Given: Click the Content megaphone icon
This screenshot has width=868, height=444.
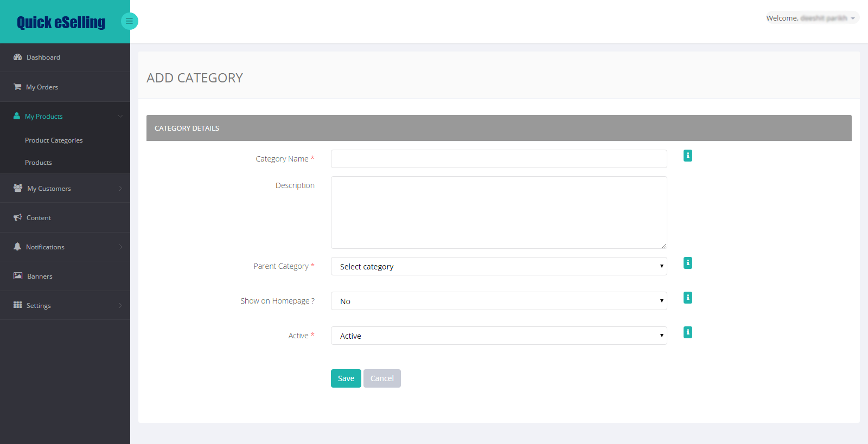Looking at the screenshot, I should (x=17, y=217).
